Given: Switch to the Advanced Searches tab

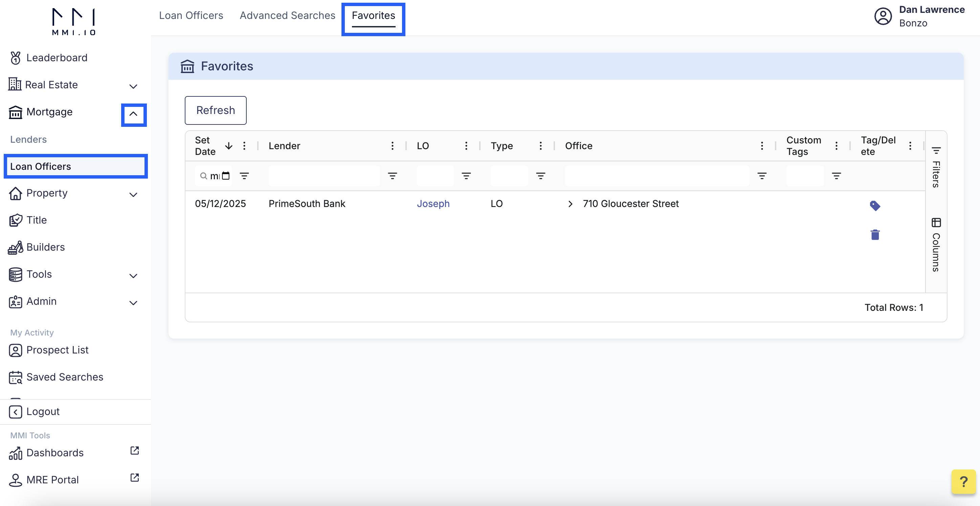Looking at the screenshot, I should point(287,15).
